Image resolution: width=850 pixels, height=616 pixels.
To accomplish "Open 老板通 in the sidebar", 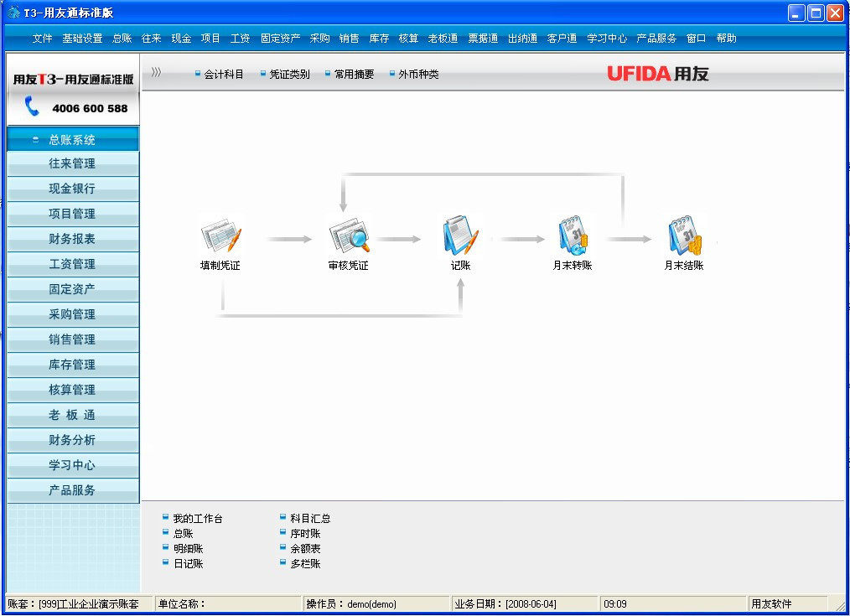I will (73, 415).
